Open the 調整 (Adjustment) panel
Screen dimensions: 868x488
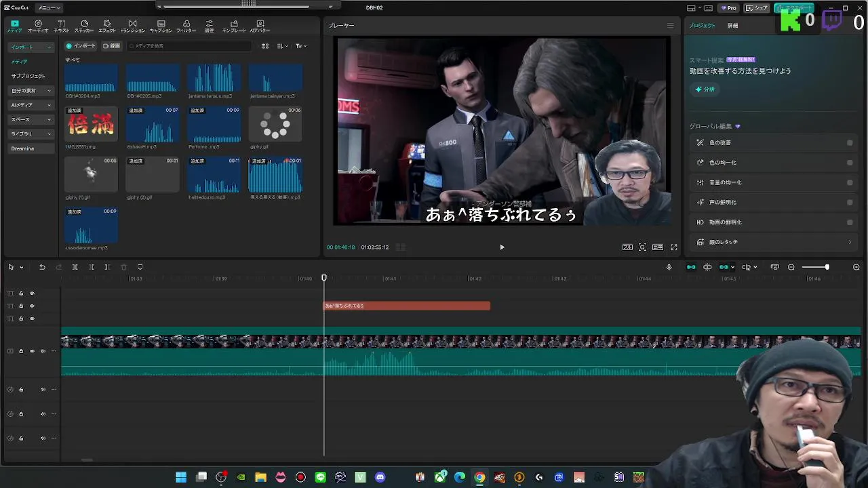(x=209, y=26)
